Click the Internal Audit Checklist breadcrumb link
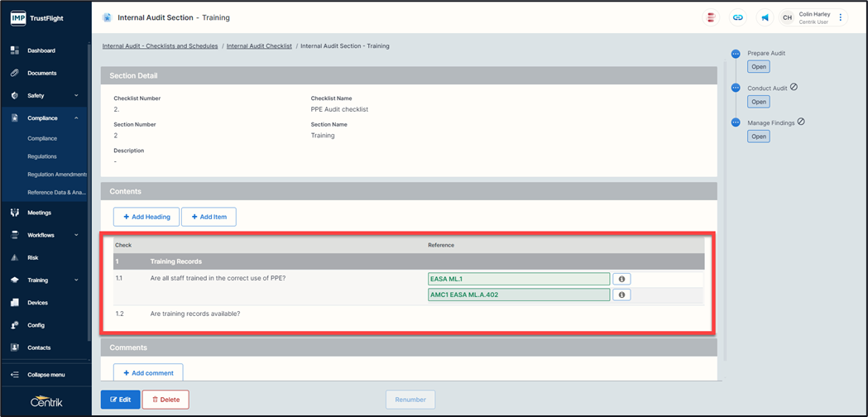 pyautogui.click(x=259, y=46)
